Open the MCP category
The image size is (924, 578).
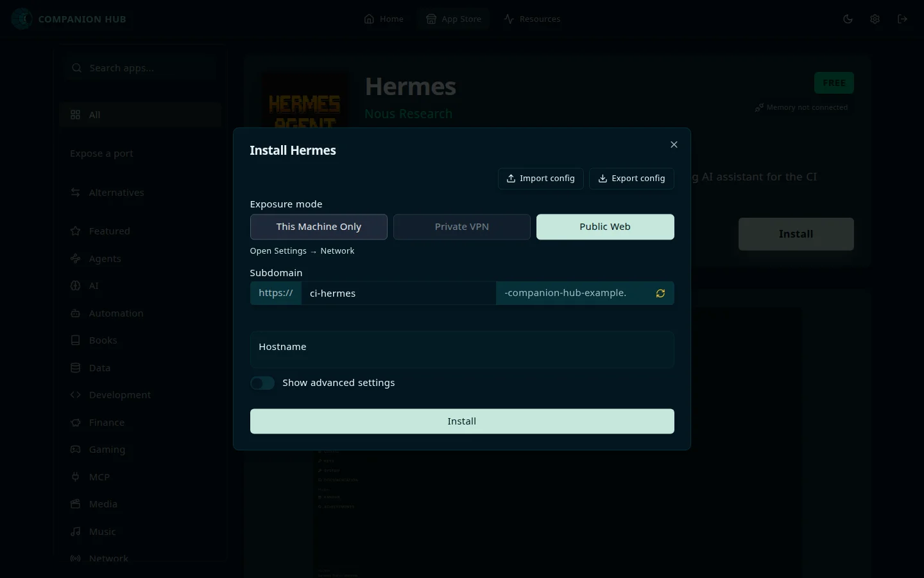141,477
